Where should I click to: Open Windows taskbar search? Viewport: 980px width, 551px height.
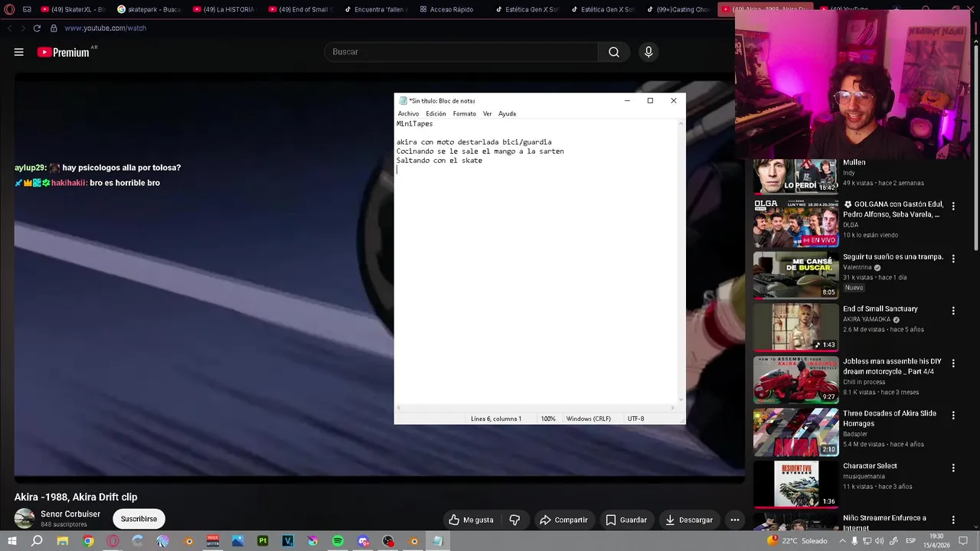(x=37, y=541)
